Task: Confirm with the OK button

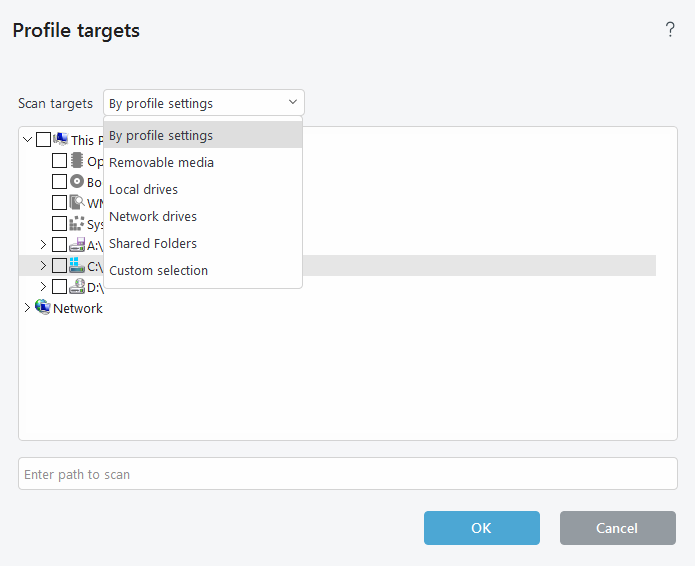Action: tap(481, 528)
